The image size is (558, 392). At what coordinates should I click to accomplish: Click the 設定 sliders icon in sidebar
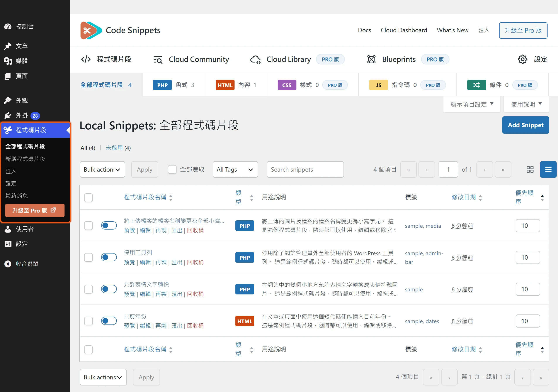tap(8, 244)
